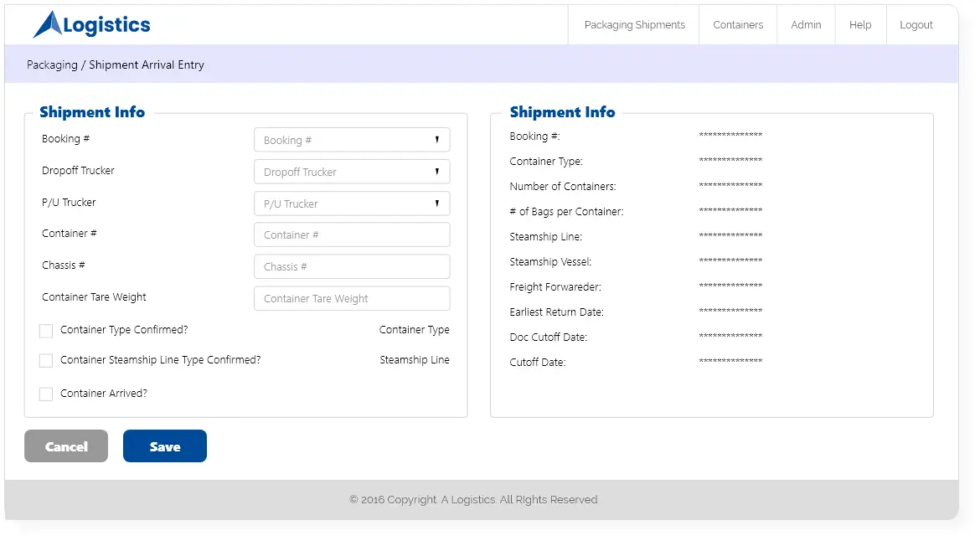This screenshot has width=980, height=541.
Task: Click the masked value next to Steamship Vessel:
Action: coord(730,260)
